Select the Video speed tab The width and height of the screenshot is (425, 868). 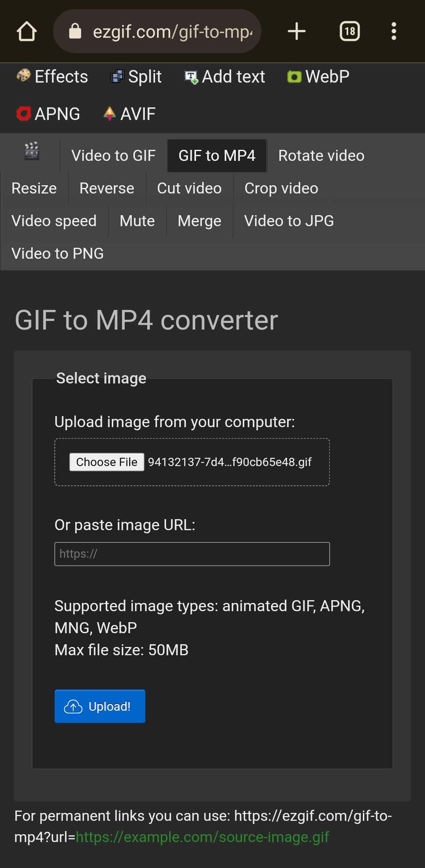(54, 221)
